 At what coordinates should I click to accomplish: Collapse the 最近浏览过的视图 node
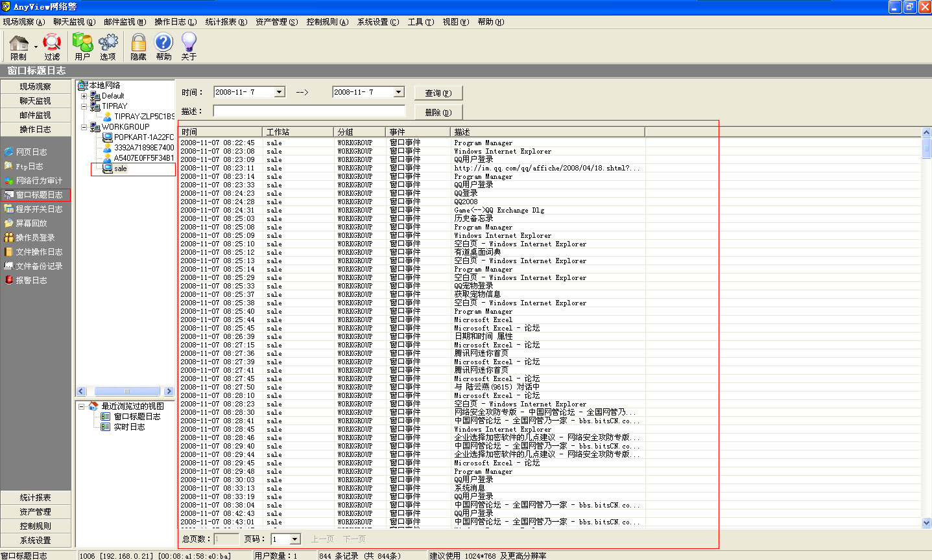(82, 406)
